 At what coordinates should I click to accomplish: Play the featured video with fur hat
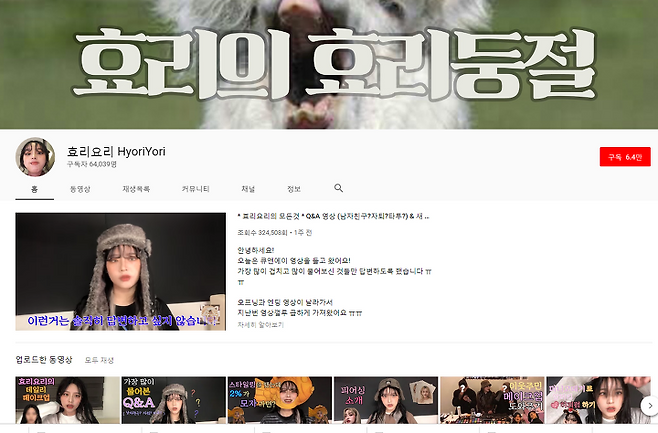(x=120, y=271)
